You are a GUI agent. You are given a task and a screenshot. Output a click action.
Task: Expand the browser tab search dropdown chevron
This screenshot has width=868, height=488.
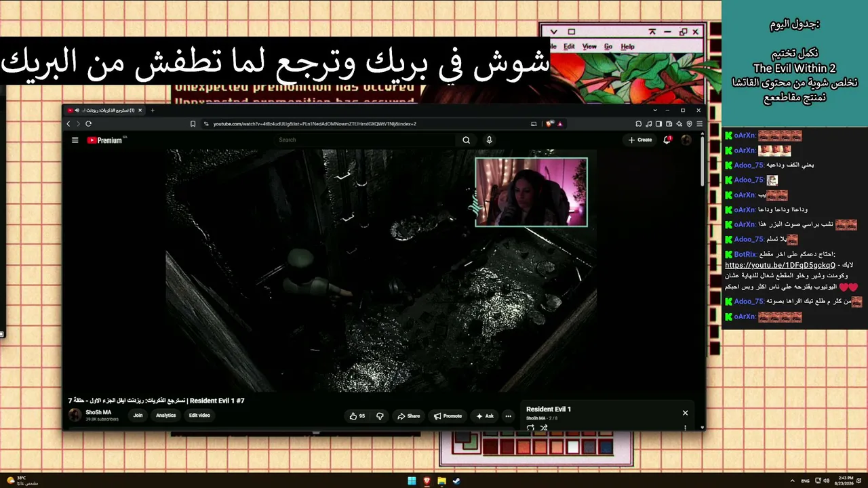(654, 110)
